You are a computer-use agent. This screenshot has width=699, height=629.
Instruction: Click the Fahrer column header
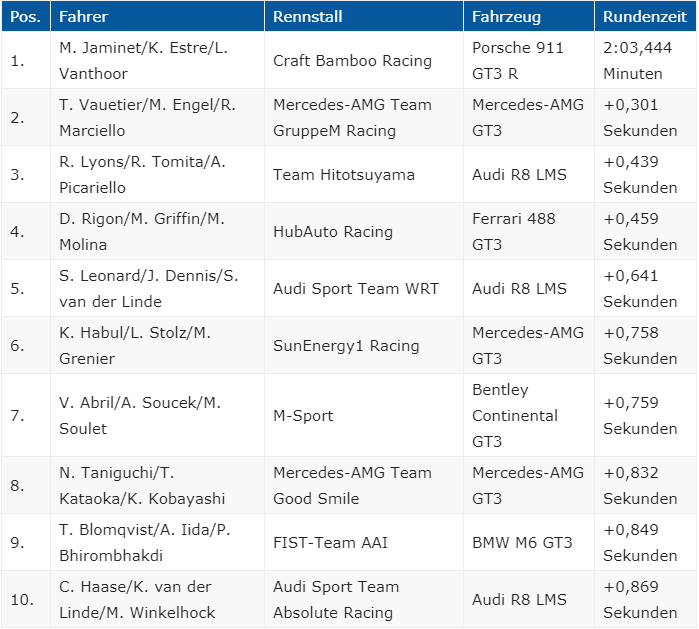coord(157,16)
